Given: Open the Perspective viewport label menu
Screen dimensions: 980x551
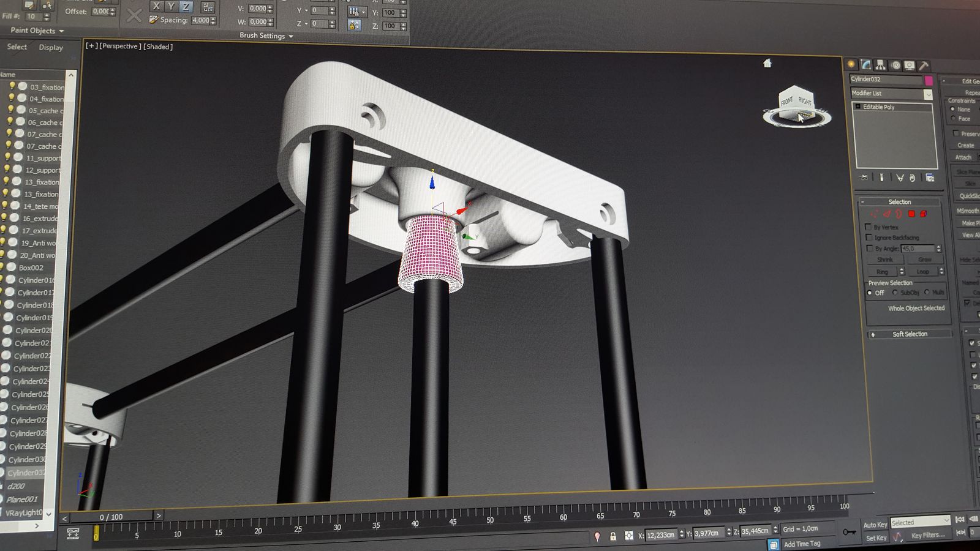Looking at the screenshot, I should tap(120, 46).
